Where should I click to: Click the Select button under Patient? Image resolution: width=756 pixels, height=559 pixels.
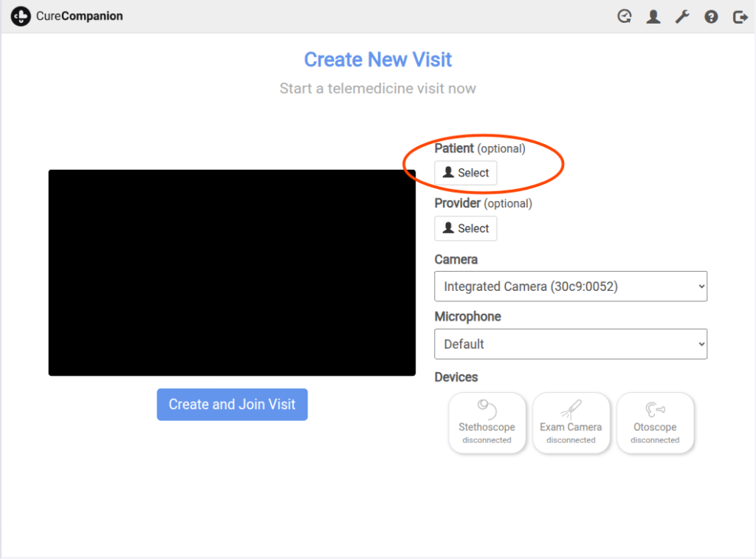tap(465, 173)
